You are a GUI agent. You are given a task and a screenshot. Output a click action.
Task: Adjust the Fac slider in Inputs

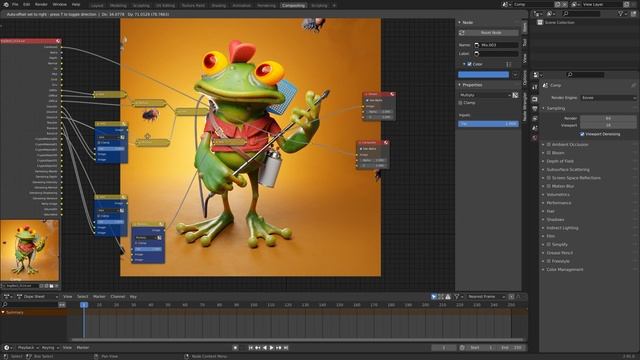tap(488, 123)
